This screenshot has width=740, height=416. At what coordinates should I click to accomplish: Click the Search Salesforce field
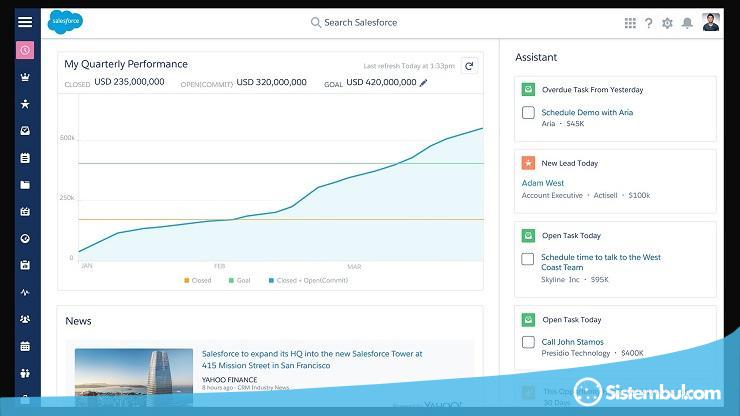354,22
